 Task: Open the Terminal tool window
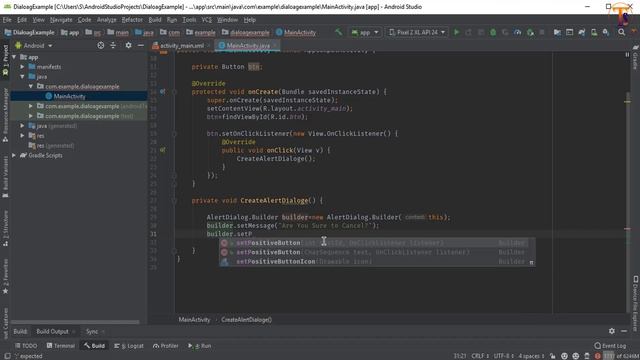60,346
